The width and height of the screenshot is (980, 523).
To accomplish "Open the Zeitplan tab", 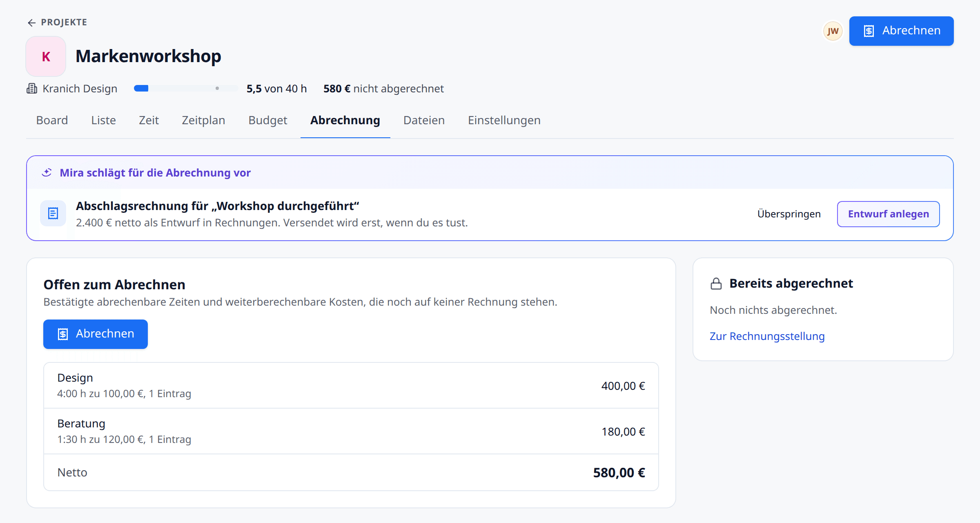I will [x=203, y=120].
